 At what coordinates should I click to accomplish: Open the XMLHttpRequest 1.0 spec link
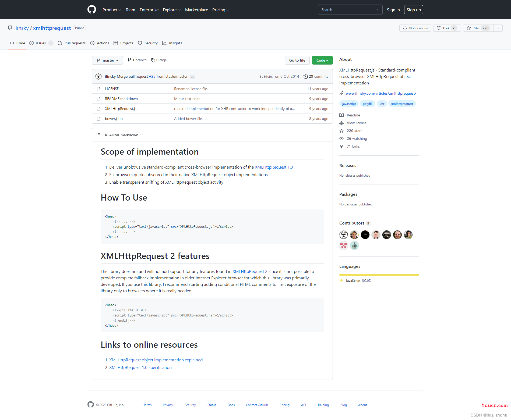coord(274,167)
